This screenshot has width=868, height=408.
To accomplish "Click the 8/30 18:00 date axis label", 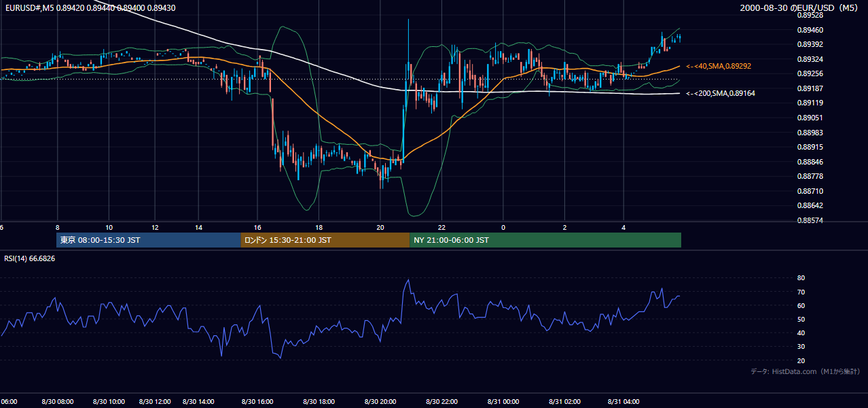I will click(319, 401).
